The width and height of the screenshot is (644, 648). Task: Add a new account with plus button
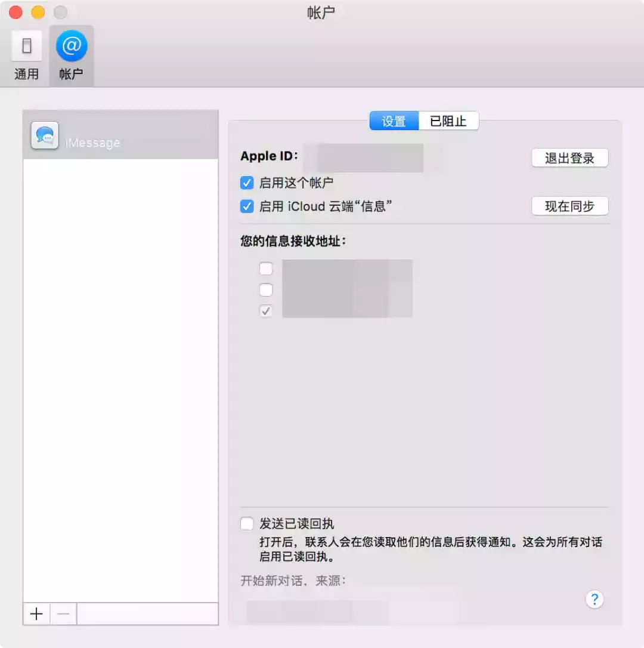coord(36,614)
